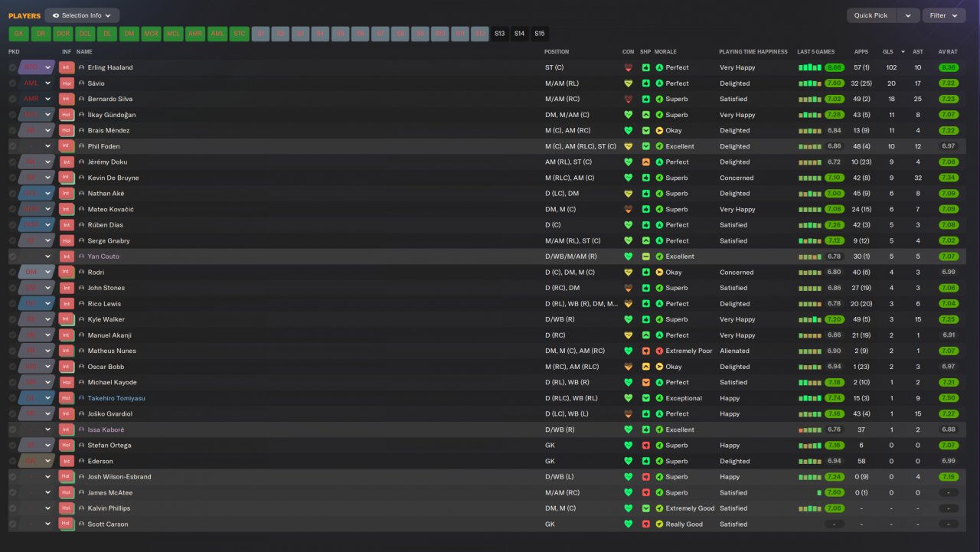This screenshot has height=552, width=980.
Task: Click person icon beside Takehiro Tomiyasu
Action: [x=82, y=398]
